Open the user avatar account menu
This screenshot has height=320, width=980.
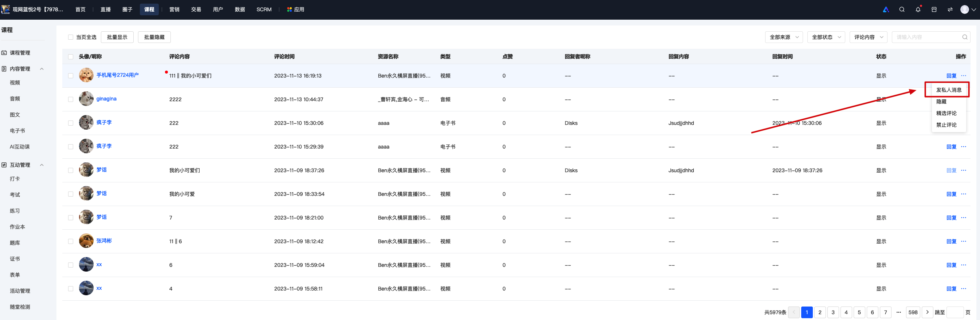tap(968, 9)
